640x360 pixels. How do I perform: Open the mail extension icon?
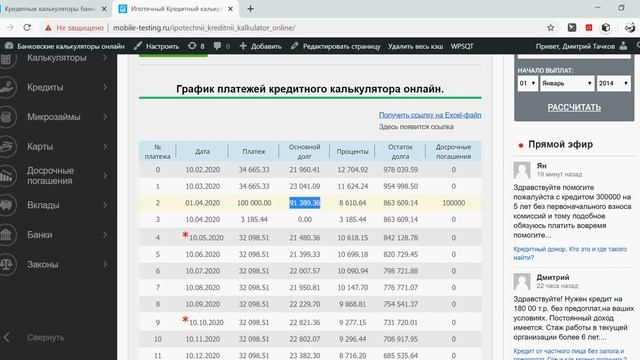(x=572, y=28)
